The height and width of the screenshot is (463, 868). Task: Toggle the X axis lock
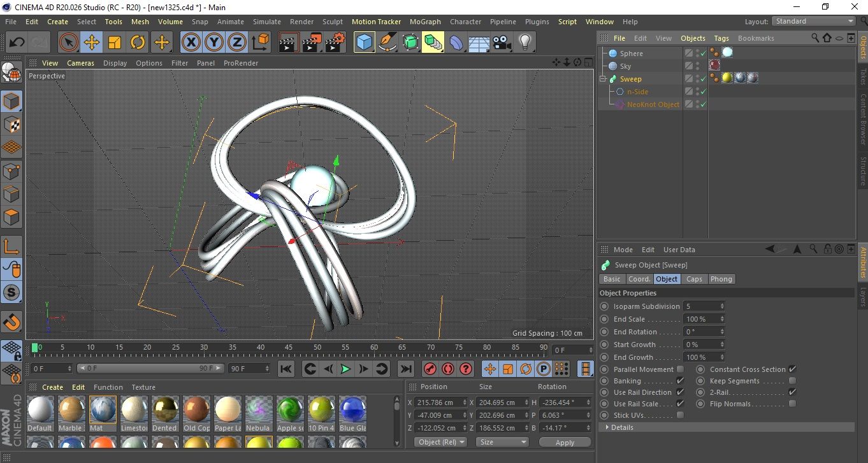coord(191,43)
